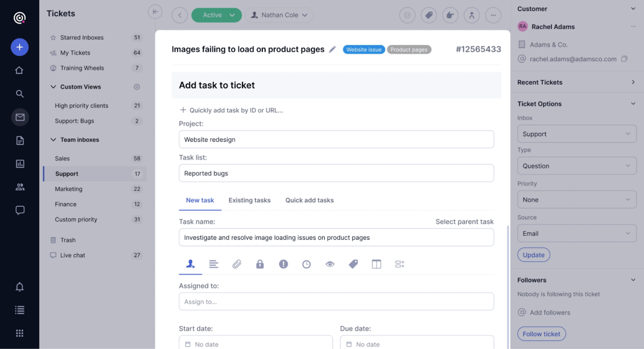Open the Nathan Cole assignee dropdown
Viewport: 644px width, 349px height.
(x=279, y=15)
